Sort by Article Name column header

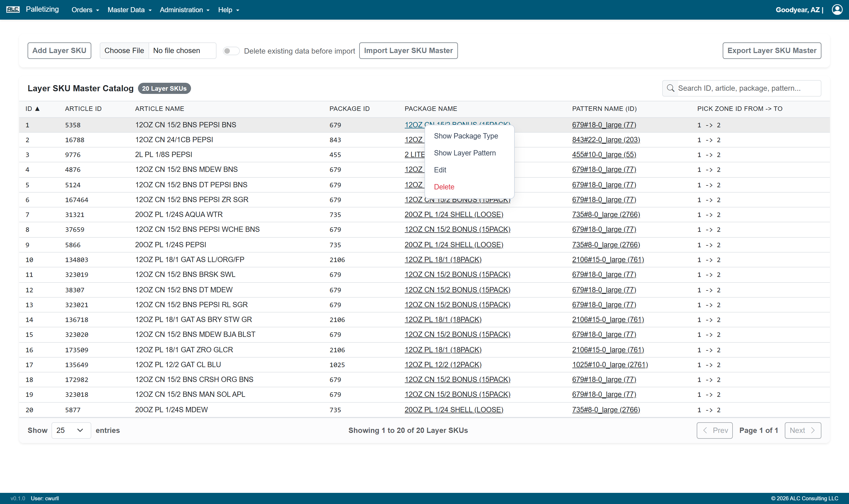(x=159, y=109)
